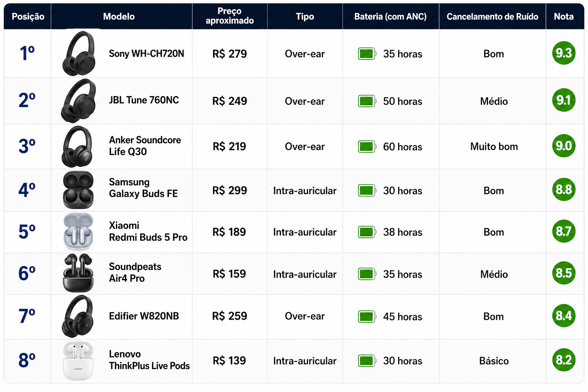Click the battery icon in the Sony WH-CH720N row

click(x=367, y=54)
